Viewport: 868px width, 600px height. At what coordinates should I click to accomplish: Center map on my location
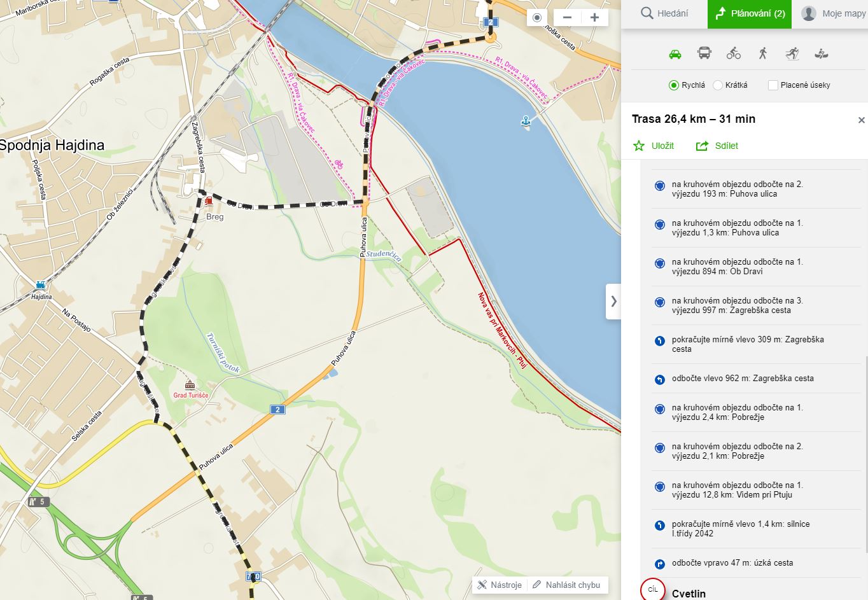click(537, 18)
